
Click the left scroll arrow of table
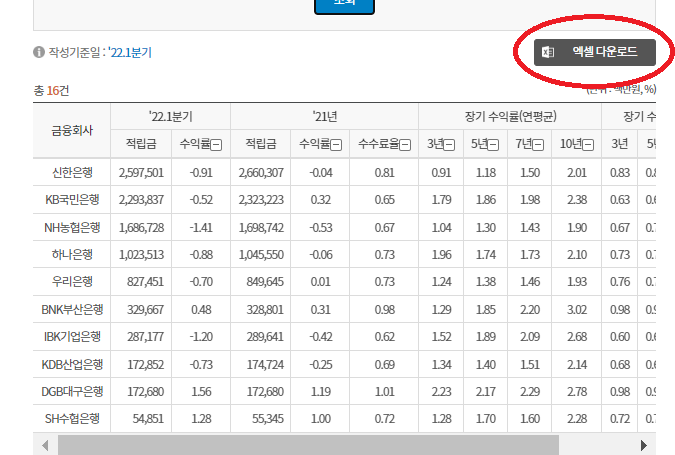pos(45,445)
